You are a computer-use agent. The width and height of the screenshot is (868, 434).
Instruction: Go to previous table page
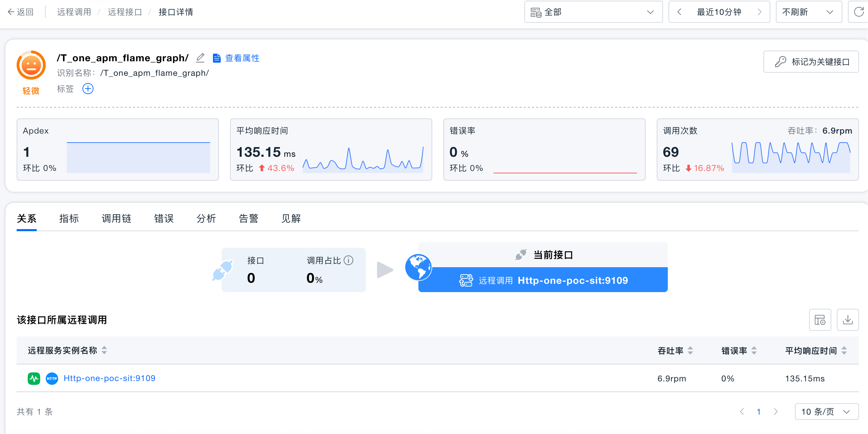pos(742,412)
